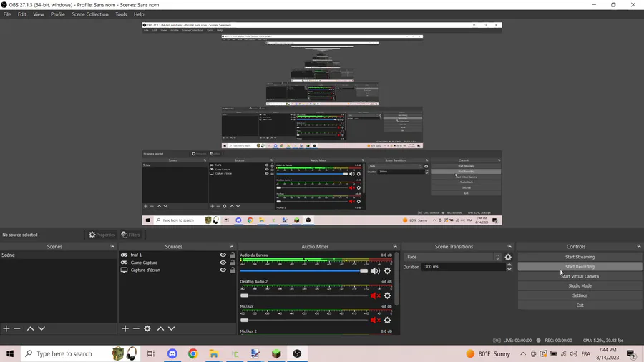Adjust the Audio du Bureau volume slider
The height and width of the screenshot is (362, 644).
[304, 271]
